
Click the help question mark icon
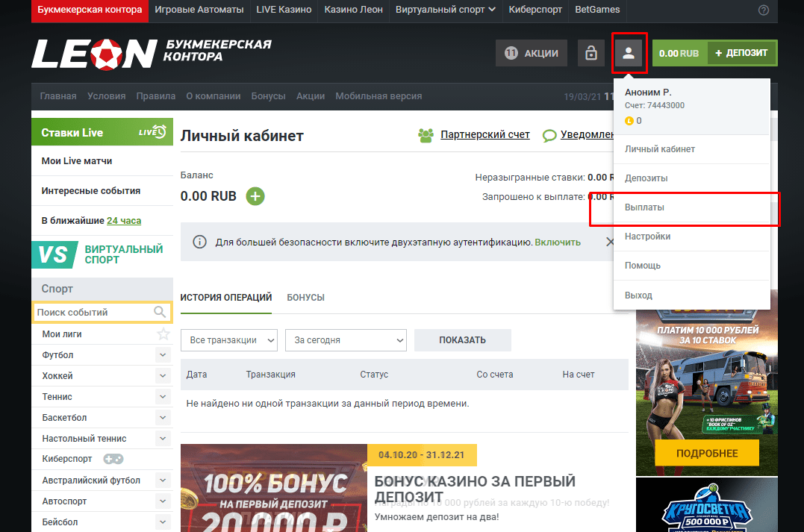coord(764,10)
